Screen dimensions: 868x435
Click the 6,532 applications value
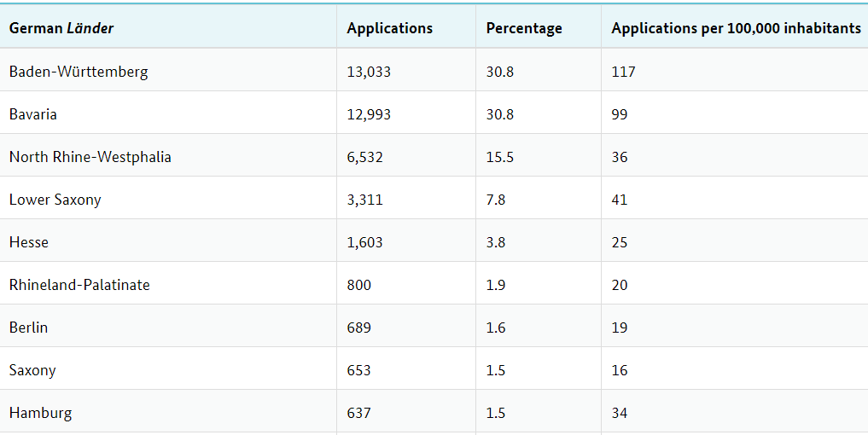pyautogui.click(x=364, y=157)
